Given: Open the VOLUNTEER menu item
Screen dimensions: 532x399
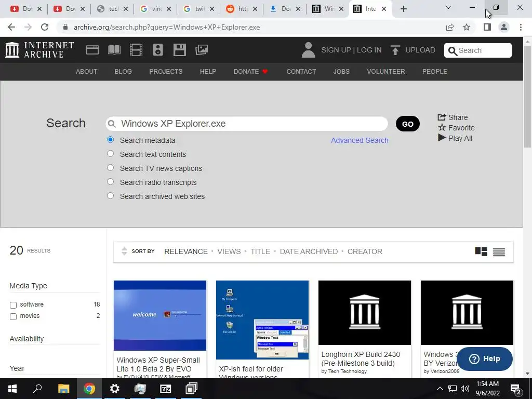Looking at the screenshot, I should [x=386, y=72].
